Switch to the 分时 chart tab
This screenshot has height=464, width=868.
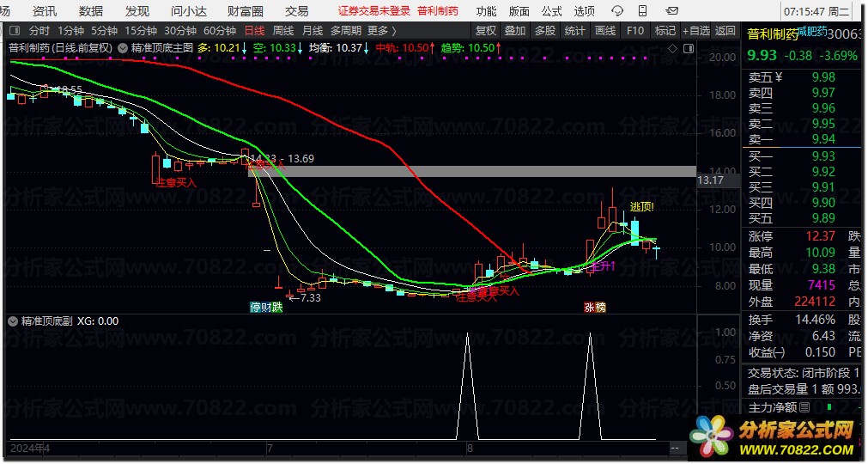tap(39, 30)
